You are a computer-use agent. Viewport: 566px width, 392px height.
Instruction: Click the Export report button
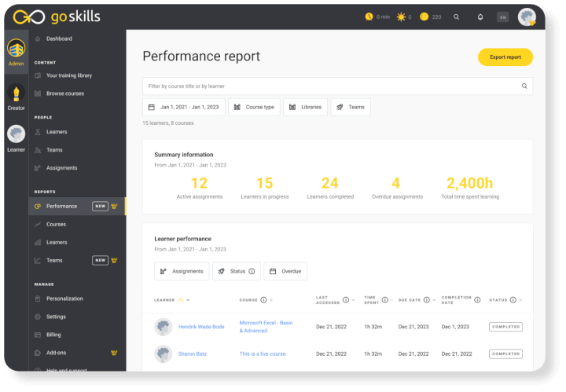tap(505, 57)
